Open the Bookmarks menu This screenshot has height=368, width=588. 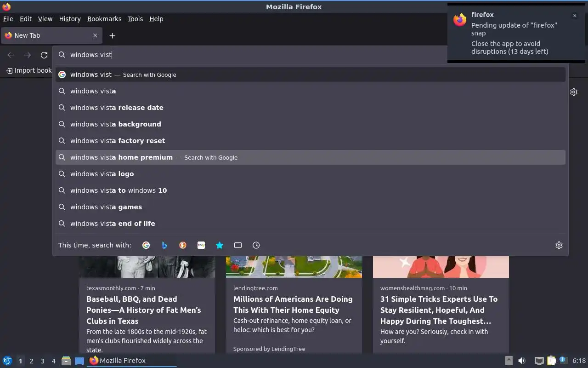[104, 19]
